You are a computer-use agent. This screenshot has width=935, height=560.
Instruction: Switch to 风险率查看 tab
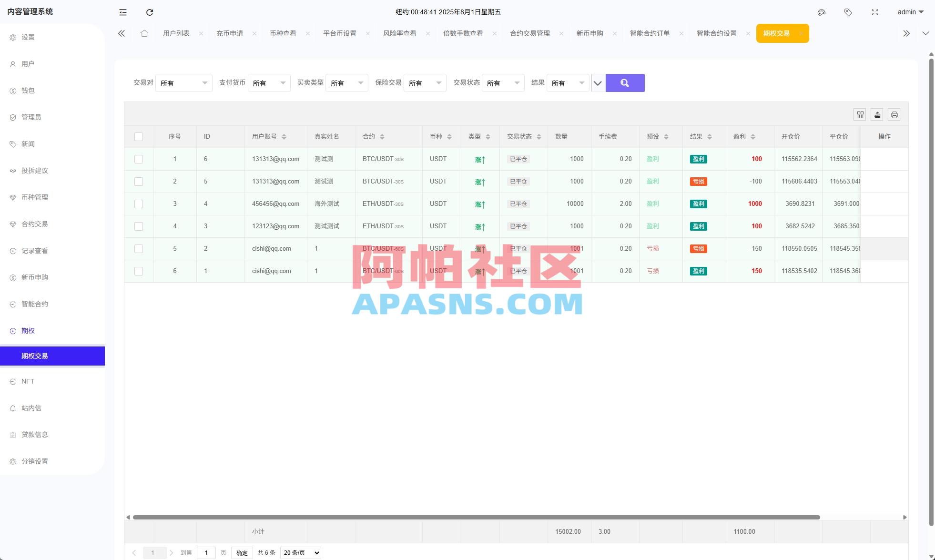coord(400,33)
